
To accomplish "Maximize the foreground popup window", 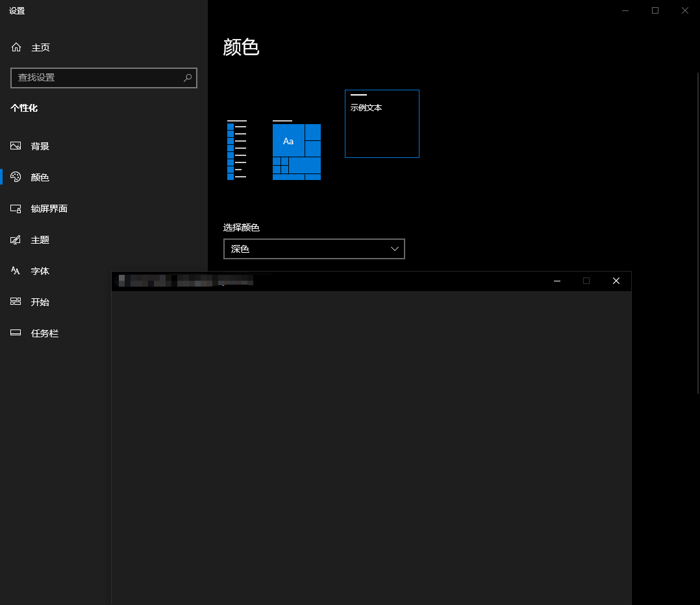I will 586,281.
